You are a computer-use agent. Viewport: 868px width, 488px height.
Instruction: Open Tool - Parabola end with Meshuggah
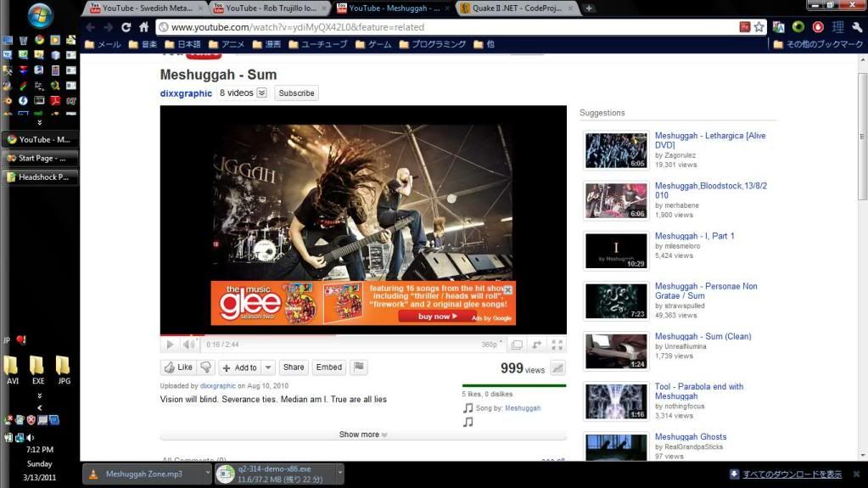click(x=698, y=391)
